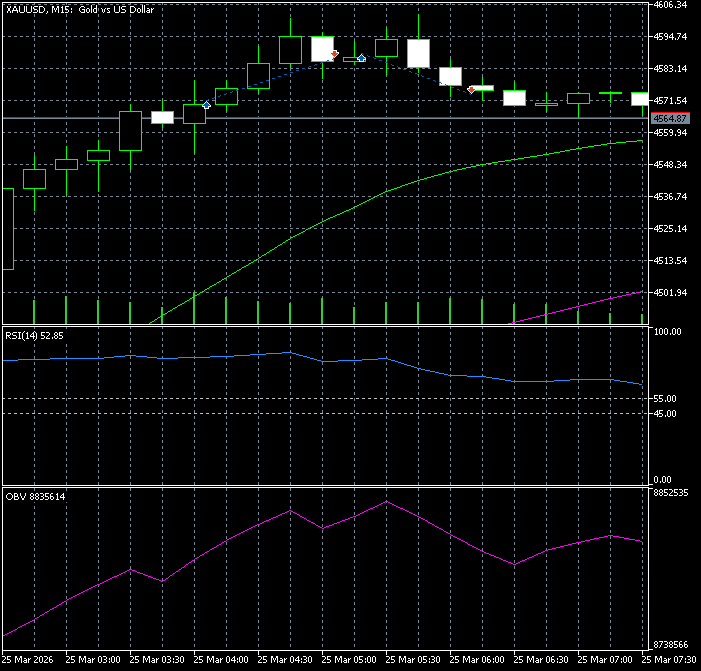
Task: Click the 4513.54 price scale label
Action: tap(670, 261)
